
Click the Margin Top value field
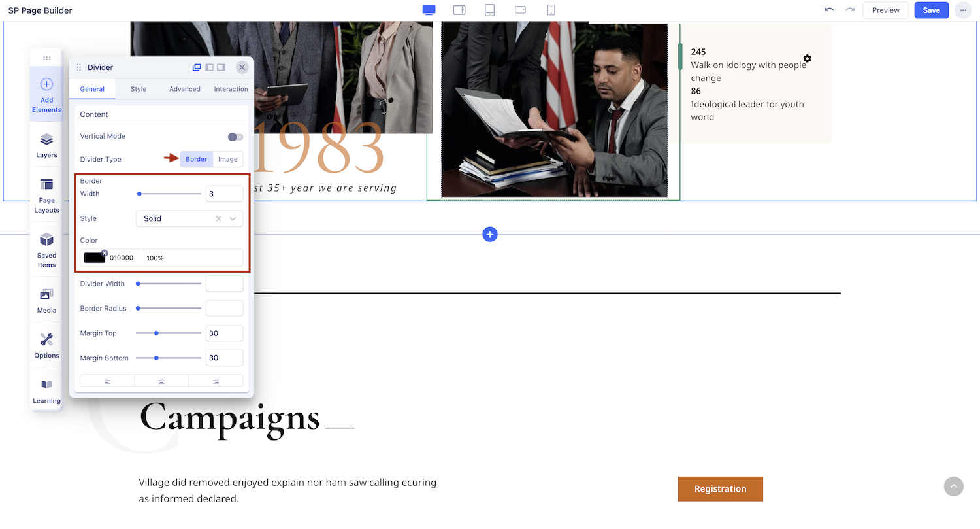coord(225,333)
